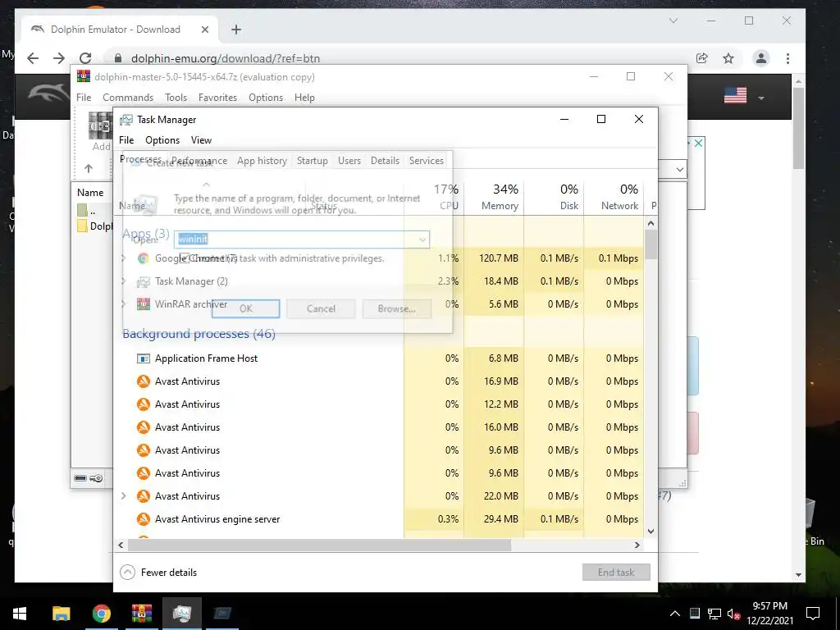Click Fewer details label
The height and width of the screenshot is (630, 840).
click(169, 573)
